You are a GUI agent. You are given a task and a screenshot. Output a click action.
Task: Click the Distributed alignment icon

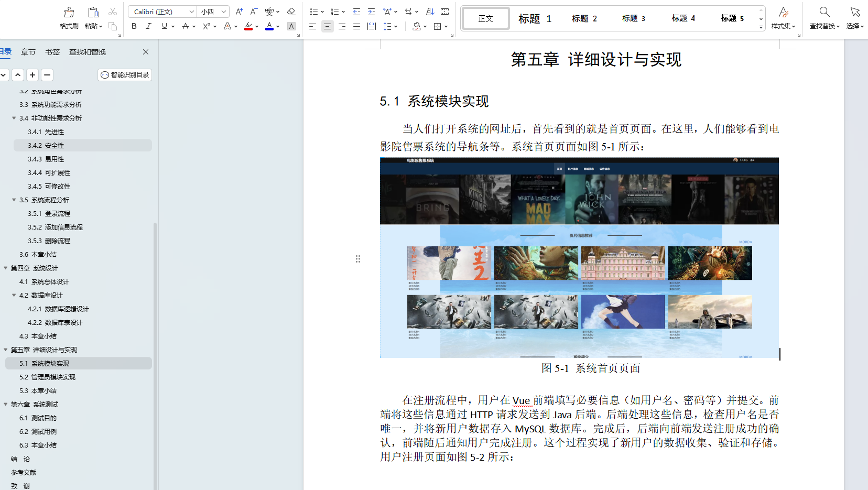point(372,26)
